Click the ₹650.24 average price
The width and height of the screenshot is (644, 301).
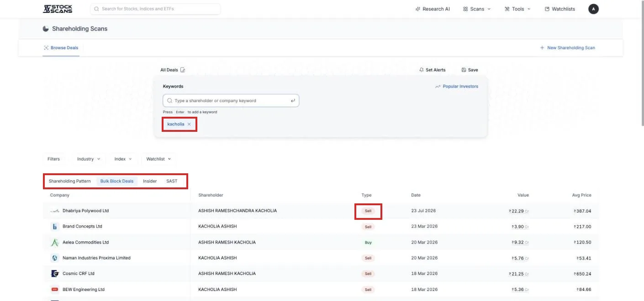[582, 274]
